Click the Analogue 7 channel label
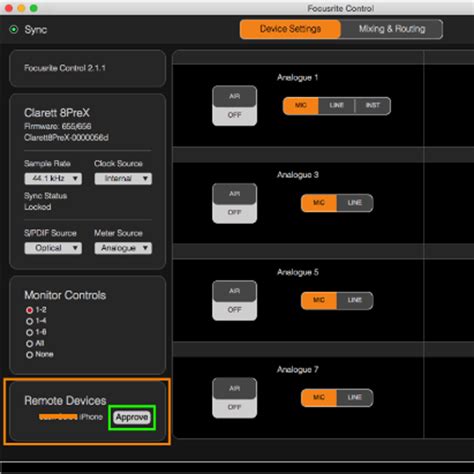The height and width of the screenshot is (474, 474). pyautogui.click(x=297, y=370)
